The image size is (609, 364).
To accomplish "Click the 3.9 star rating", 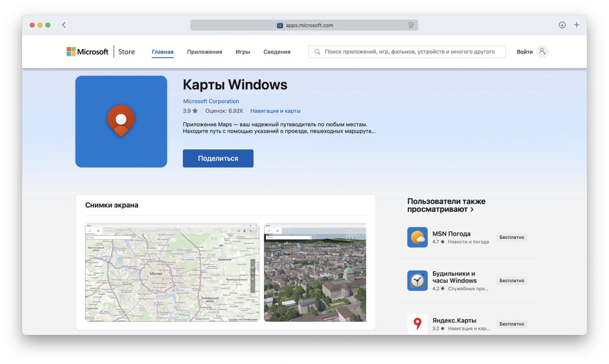I will (190, 111).
